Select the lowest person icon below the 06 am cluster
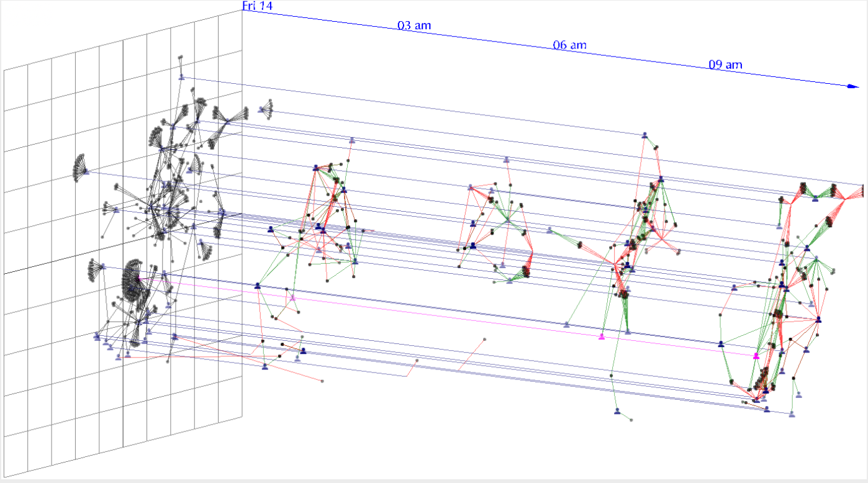 [x=617, y=410]
